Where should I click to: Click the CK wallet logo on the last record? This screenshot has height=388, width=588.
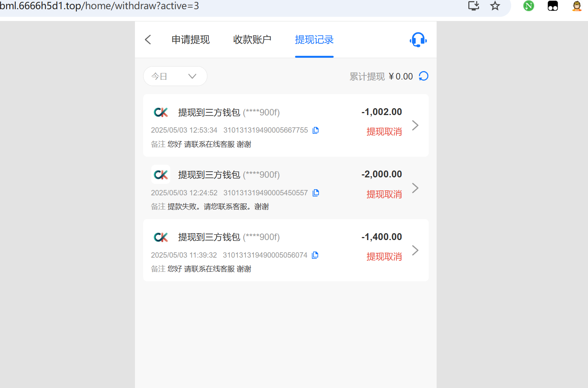point(161,237)
